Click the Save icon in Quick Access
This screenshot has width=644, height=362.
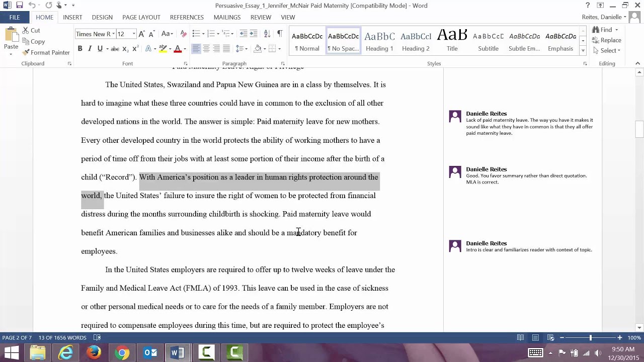pos(19,6)
